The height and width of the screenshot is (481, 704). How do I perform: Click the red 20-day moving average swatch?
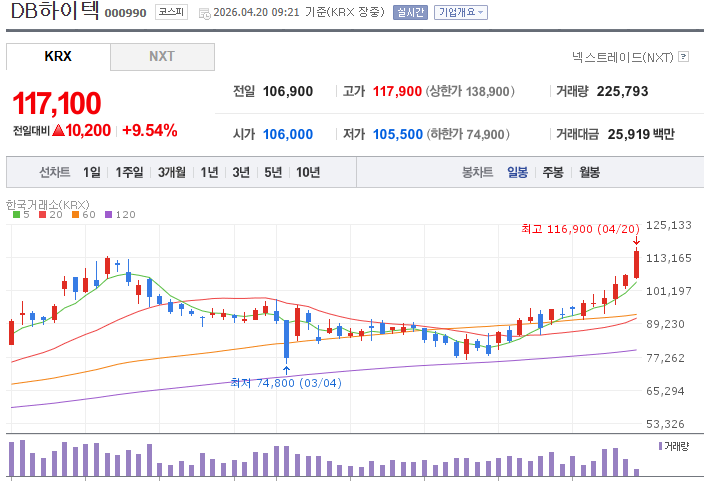click(x=43, y=215)
